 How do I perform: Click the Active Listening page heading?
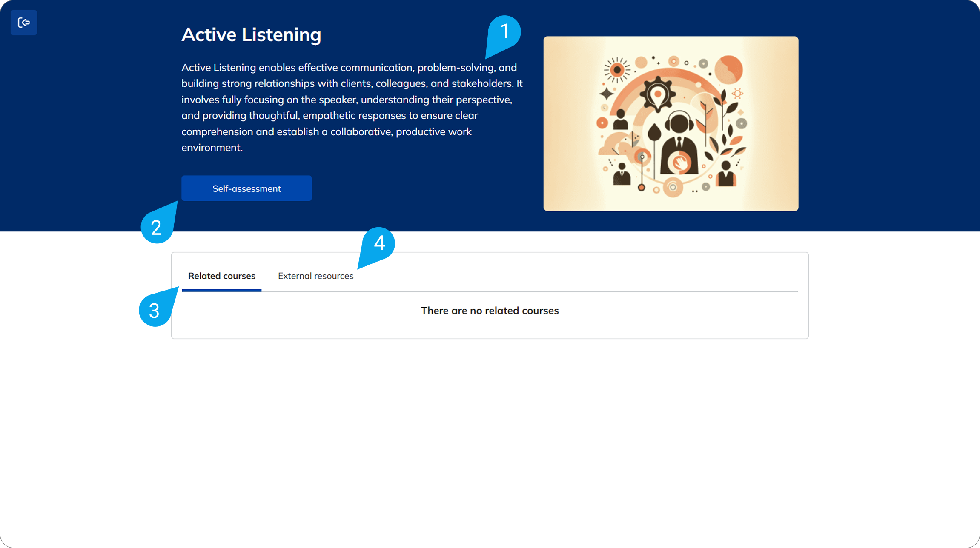tap(251, 35)
